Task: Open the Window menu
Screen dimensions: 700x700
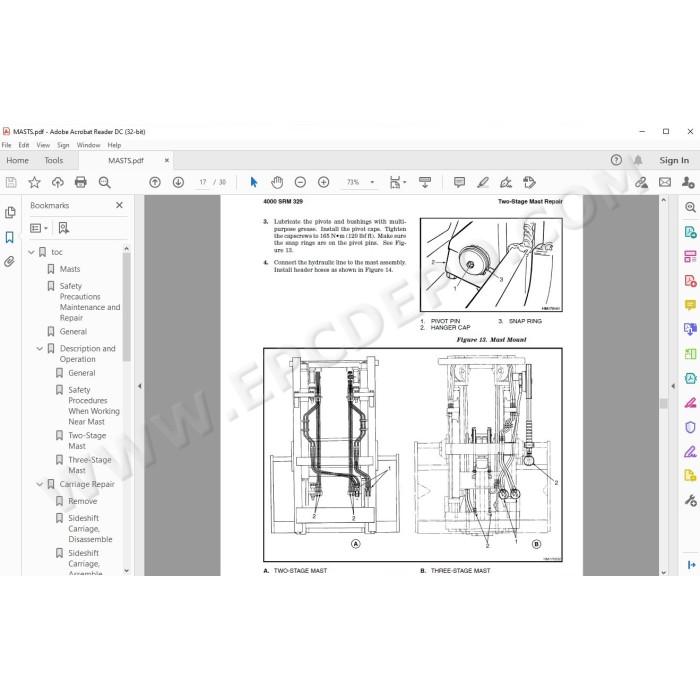Action: pos(88,145)
